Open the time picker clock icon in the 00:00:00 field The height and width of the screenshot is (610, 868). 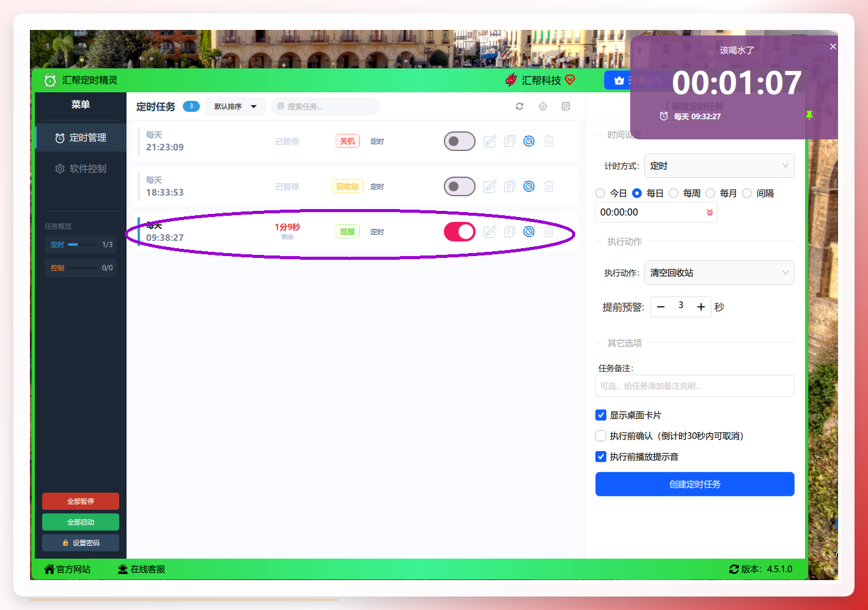(x=710, y=213)
